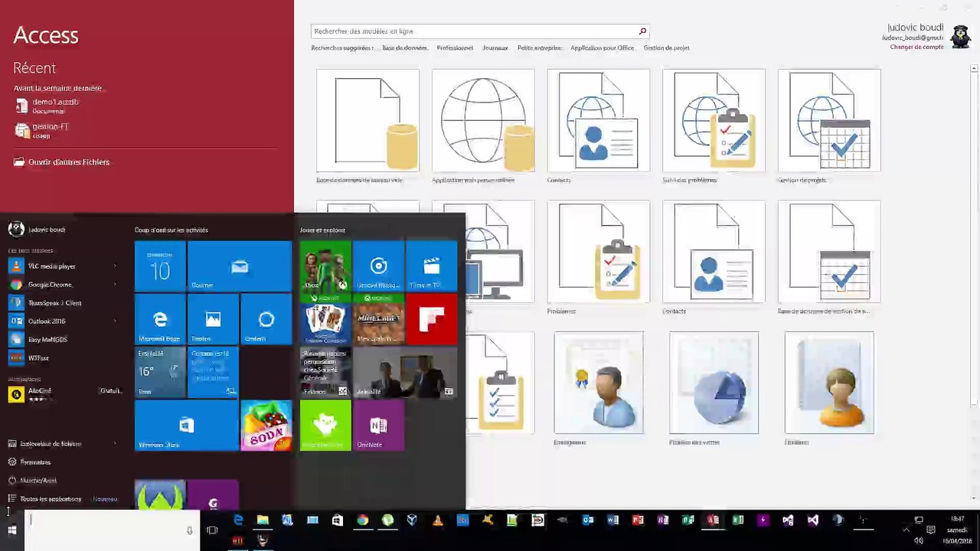
Task: Open the weather tile showing 16°
Action: coord(160,372)
